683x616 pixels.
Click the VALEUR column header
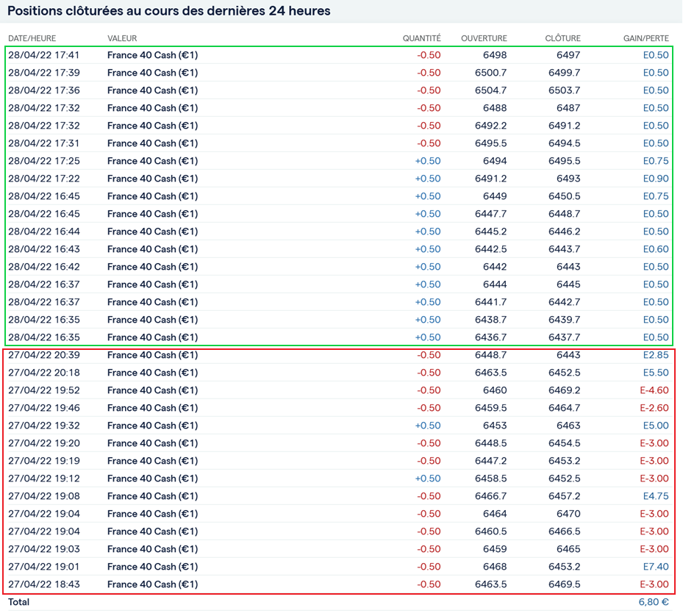(x=122, y=38)
